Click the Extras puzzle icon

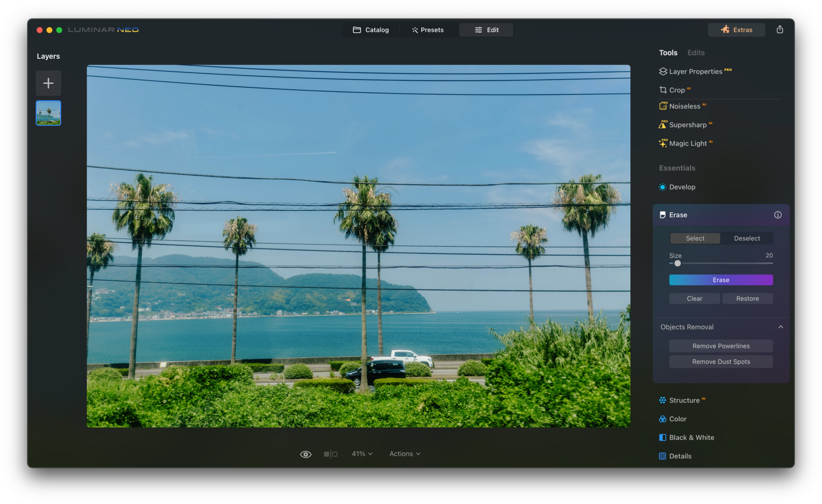coord(725,30)
